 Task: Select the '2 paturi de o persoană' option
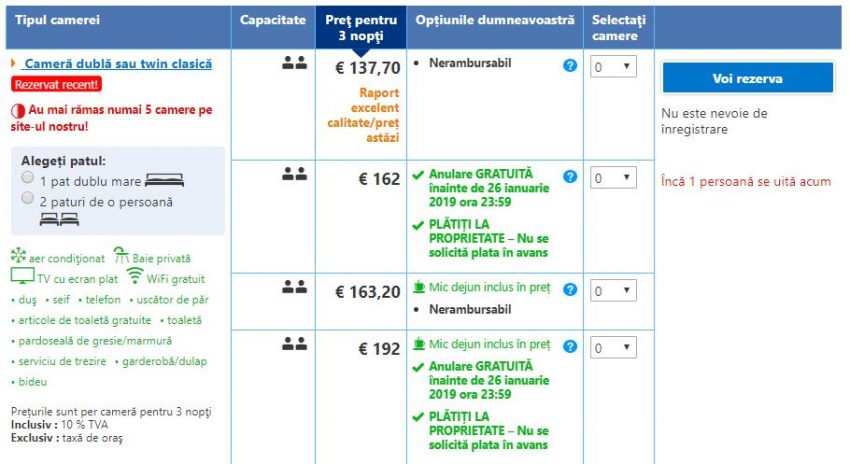[28, 198]
